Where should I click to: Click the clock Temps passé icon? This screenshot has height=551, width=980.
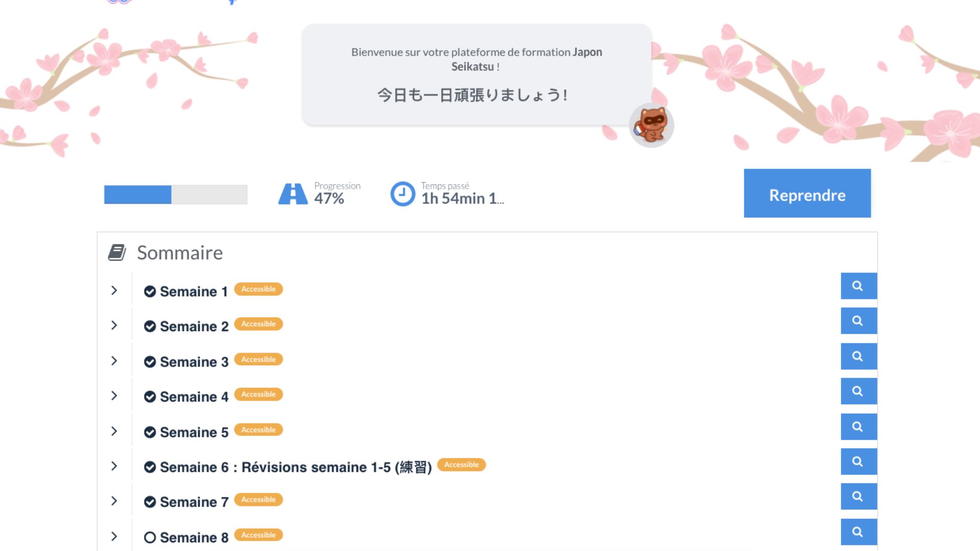(x=403, y=194)
